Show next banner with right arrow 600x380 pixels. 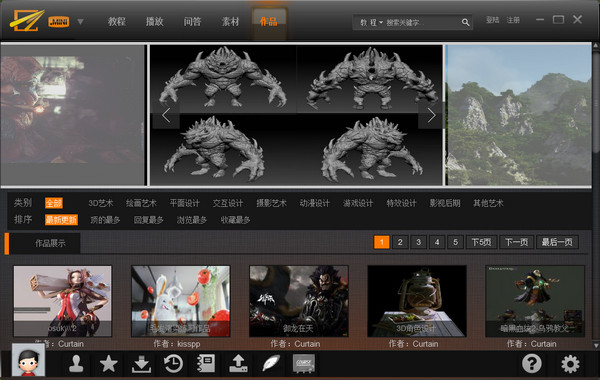431,115
